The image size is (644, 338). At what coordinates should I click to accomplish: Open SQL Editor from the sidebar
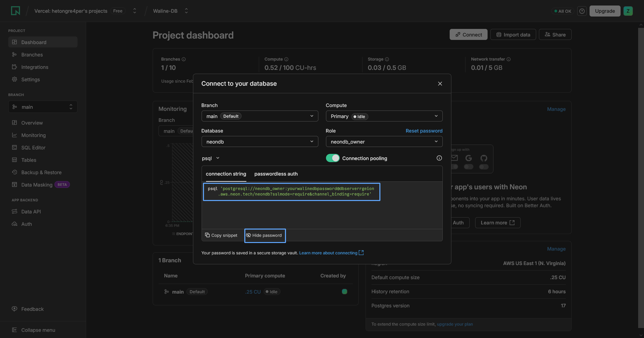coord(33,148)
